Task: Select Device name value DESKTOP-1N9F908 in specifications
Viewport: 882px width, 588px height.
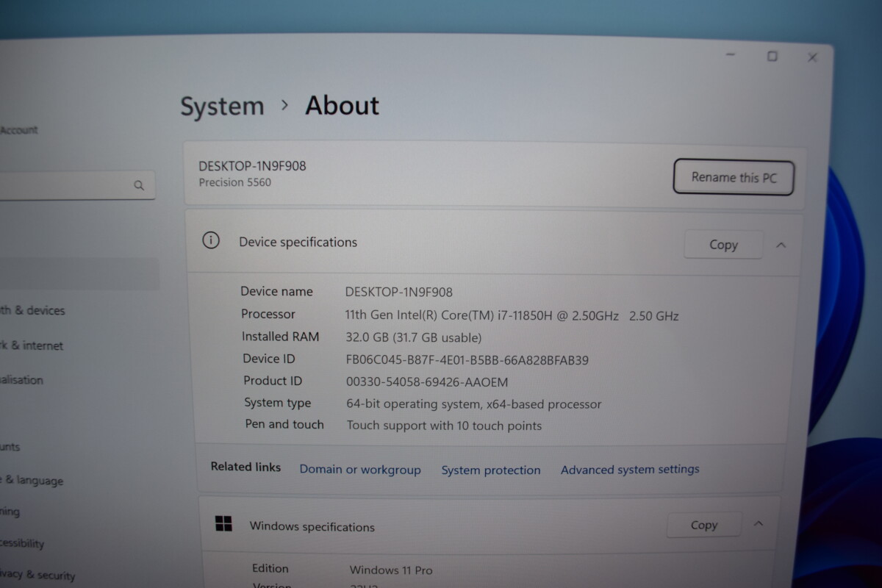Action: [x=399, y=293]
